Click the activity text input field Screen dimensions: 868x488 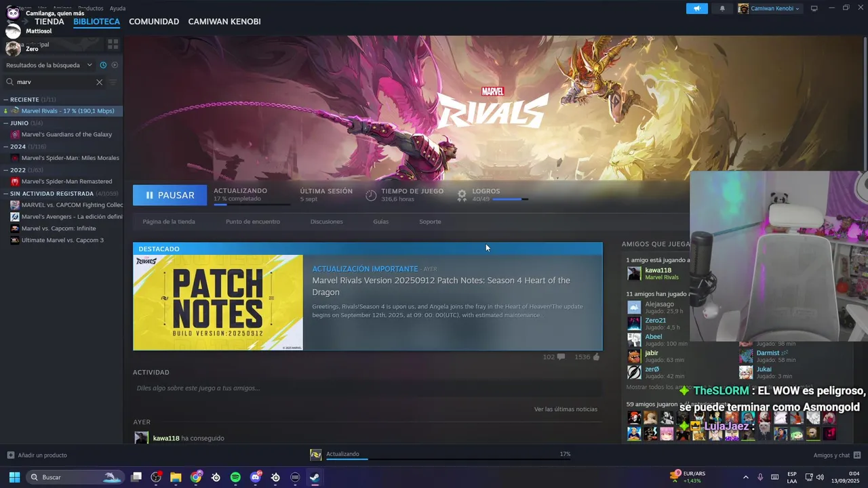(x=368, y=388)
